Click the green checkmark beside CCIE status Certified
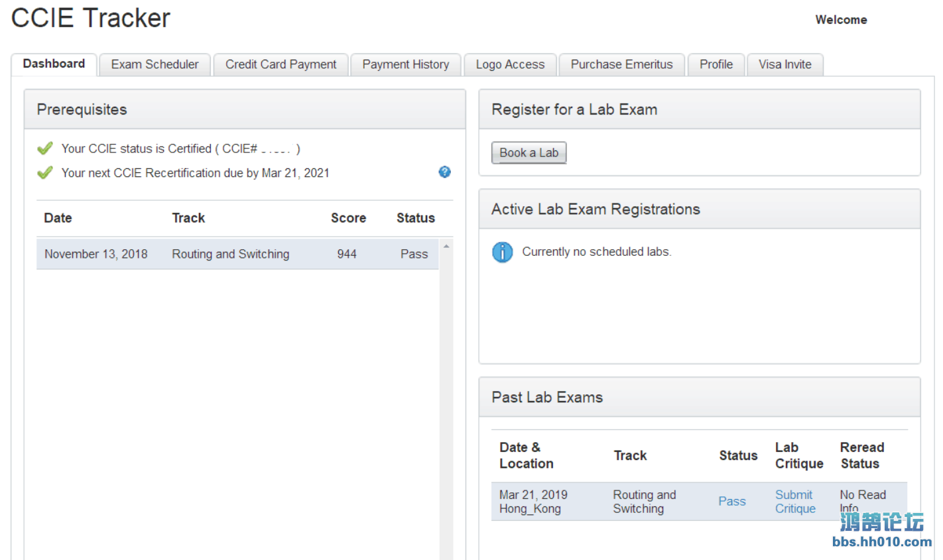Image resolution: width=943 pixels, height=560 pixels. tap(45, 148)
